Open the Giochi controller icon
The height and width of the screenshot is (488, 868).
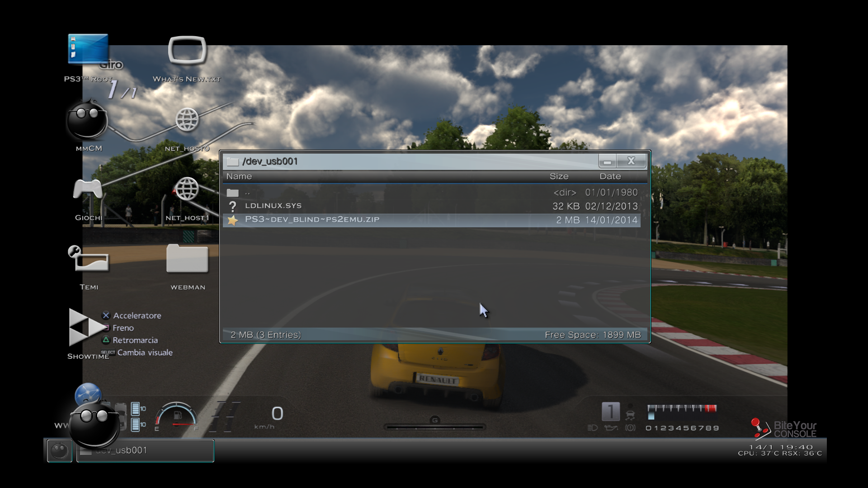click(88, 189)
